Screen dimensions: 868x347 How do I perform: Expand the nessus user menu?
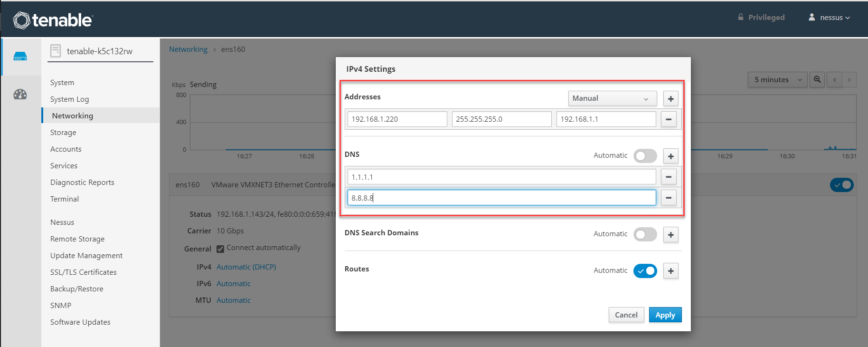tap(829, 18)
